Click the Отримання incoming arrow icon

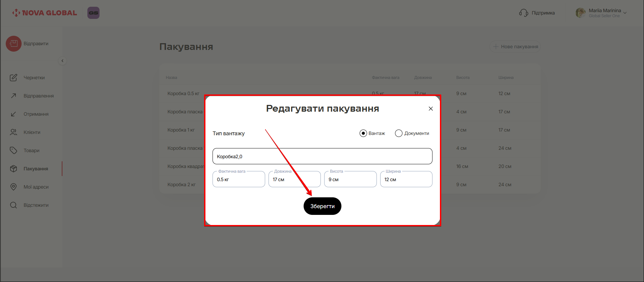pyautogui.click(x=13, y=114)
